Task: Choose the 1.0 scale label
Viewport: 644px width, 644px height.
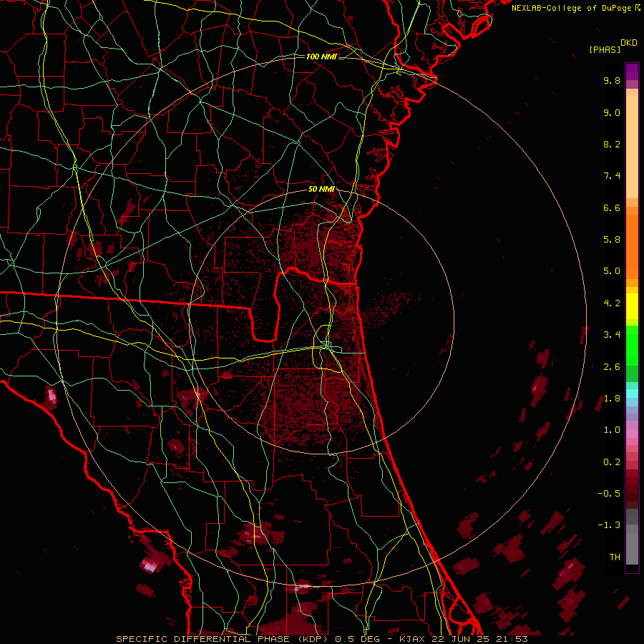Action: [612, 430]
